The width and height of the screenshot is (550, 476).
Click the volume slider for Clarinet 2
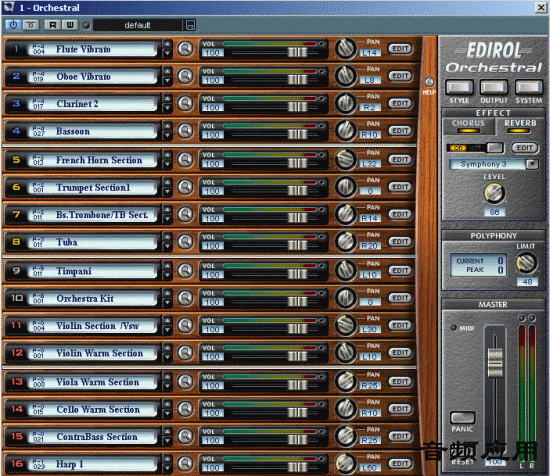pos(297,107)
